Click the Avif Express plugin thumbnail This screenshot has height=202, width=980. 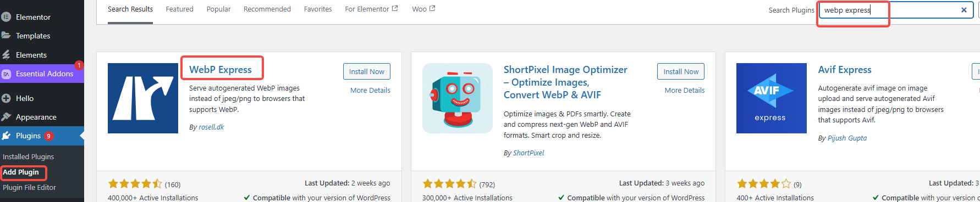click(772, 98)
